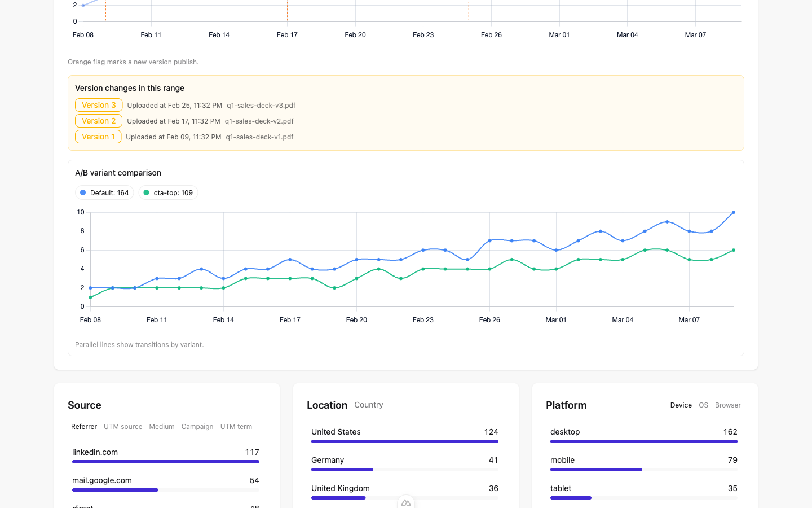Image resolution: width=812 pixels, height=508 pixels.
Task: Open the q1-sales-deck-v1.pdf file name
Action: coord(259,137)
